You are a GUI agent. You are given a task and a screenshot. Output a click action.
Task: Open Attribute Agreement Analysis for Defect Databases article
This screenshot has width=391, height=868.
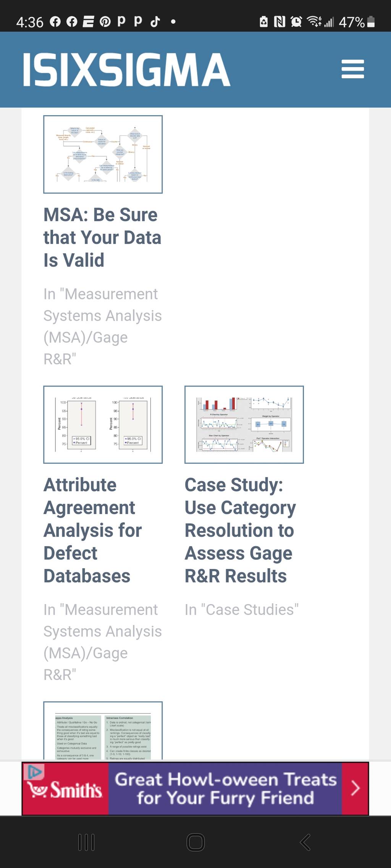coord(93,530)
